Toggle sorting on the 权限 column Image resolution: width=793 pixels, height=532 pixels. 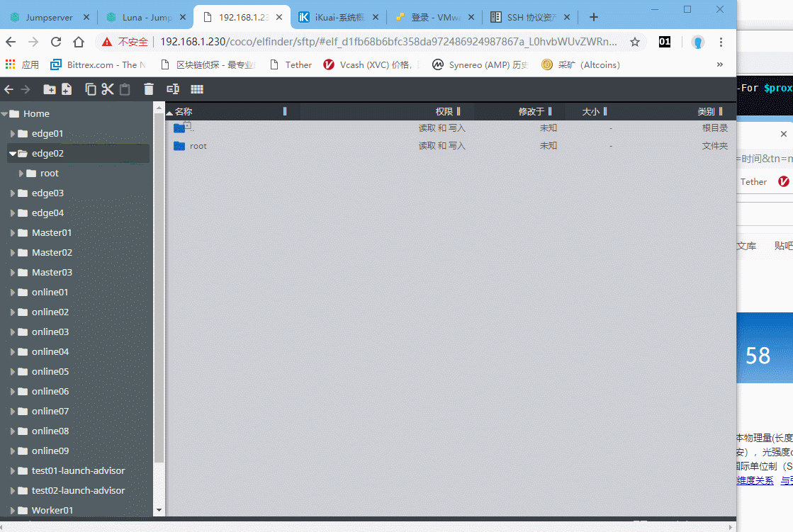click(442, 111)
